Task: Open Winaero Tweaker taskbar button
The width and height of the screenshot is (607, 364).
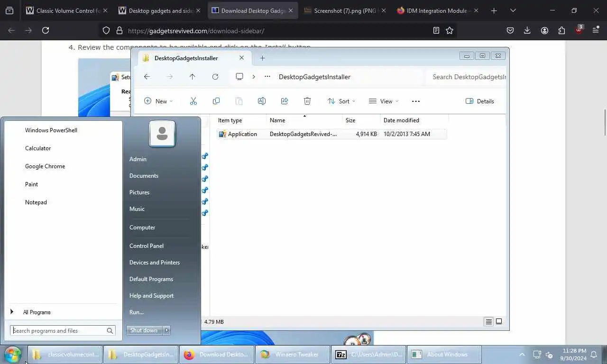Action: pyautogui.click(x=293, y=355)
